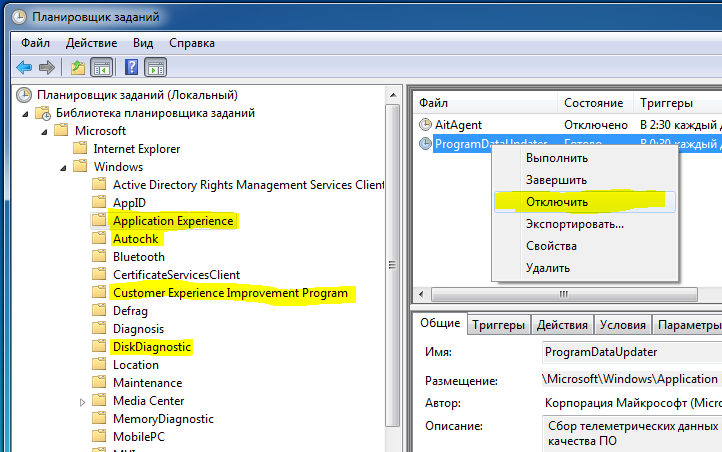The height and width of the screenshot is (452, 722).
Task: Open Help via blue question mark icon
Action: coord(131,68)
